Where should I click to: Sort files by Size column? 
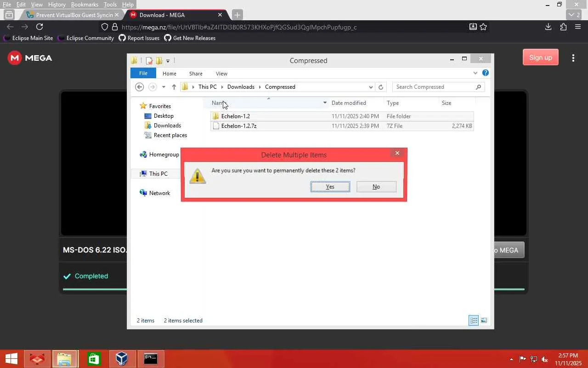[447, 103]
